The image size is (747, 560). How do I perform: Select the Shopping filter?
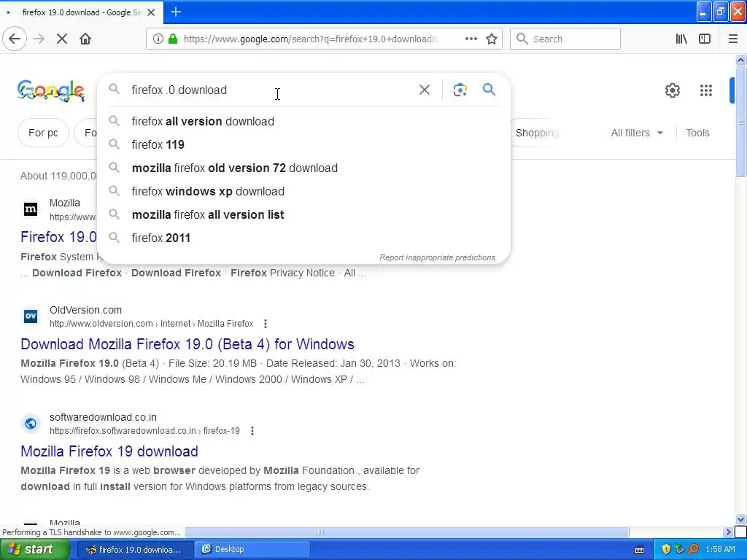(x=537, y=133)
